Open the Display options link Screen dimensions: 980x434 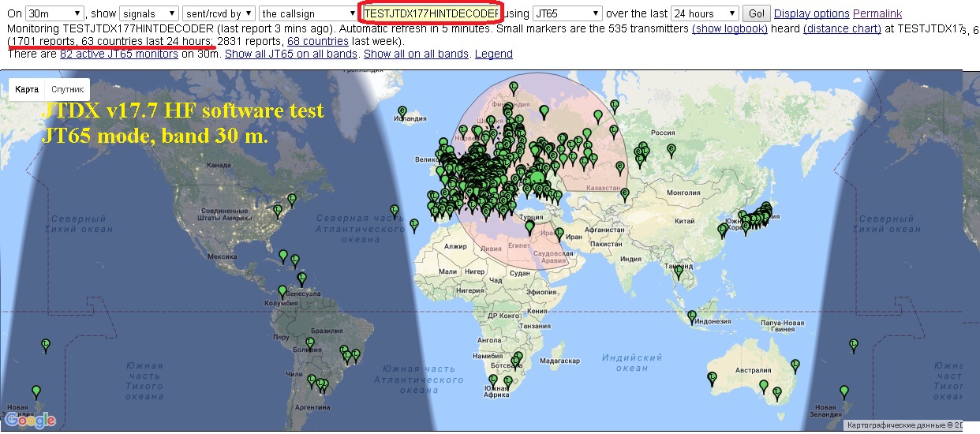coord(811,13)
